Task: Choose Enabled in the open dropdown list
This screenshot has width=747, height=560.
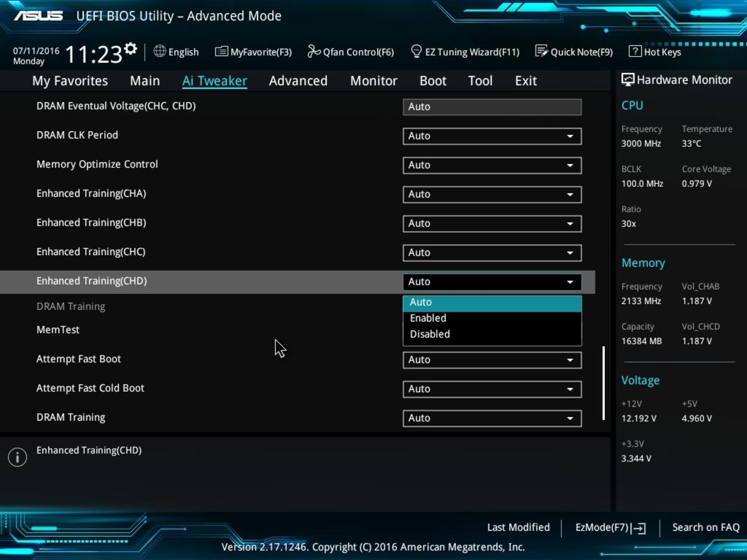Action: [x=492, y=318]
